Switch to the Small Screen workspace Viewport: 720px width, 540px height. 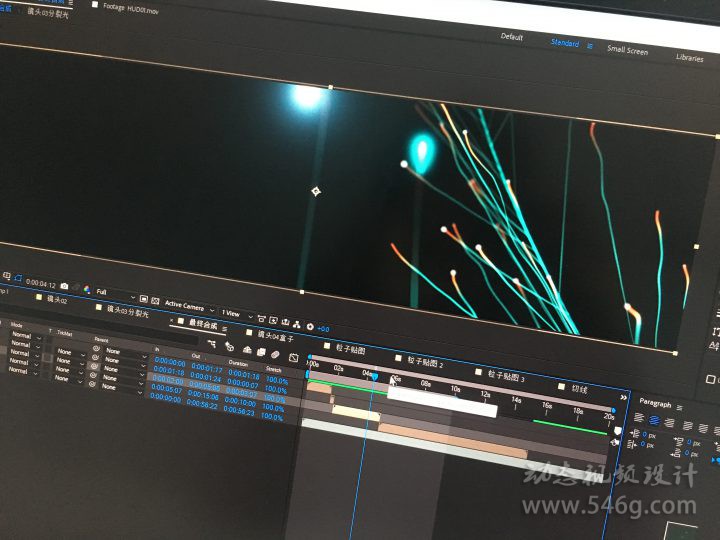tap(627, 50)
